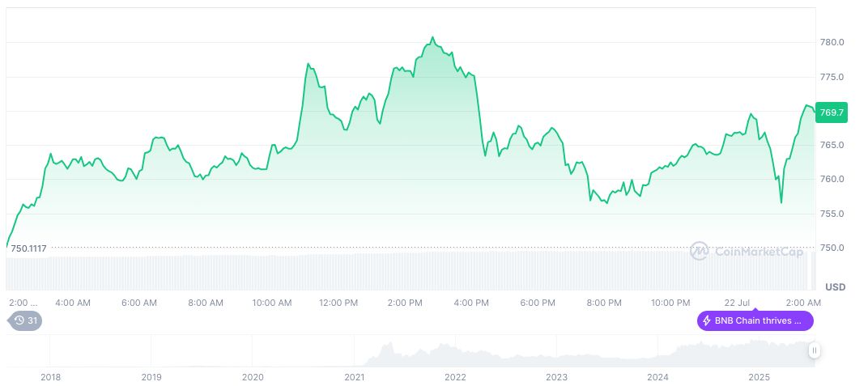Select 2023 in the overview range chart

pyautogui.click(x=556, y=377)
